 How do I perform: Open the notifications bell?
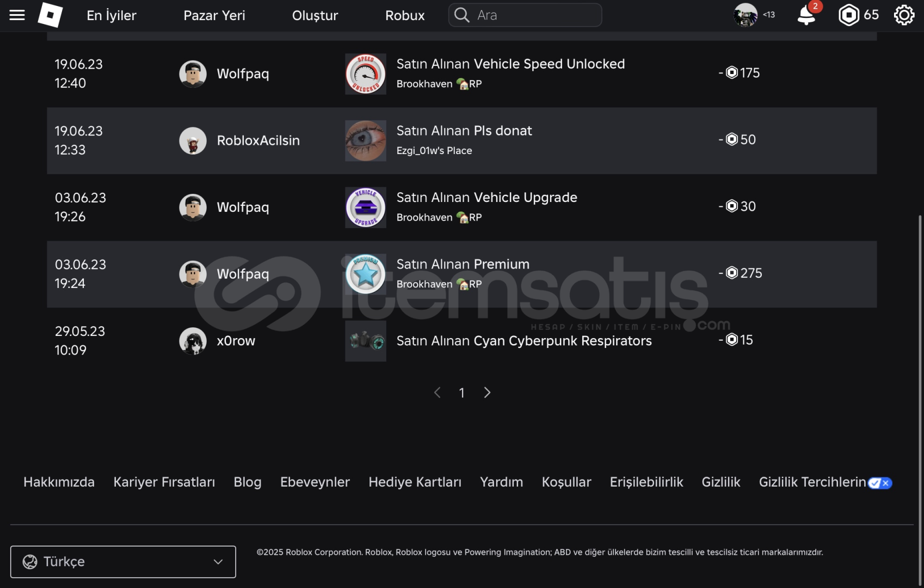click(x=806, y=15)
